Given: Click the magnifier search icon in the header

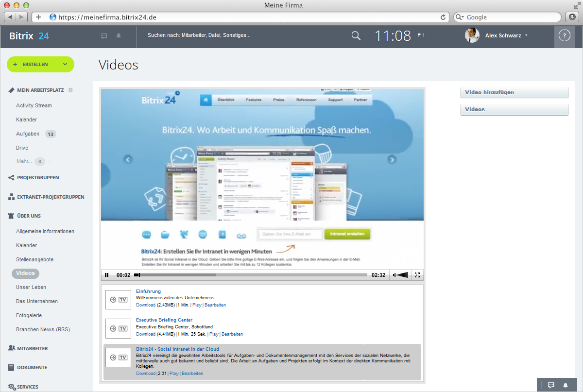Looking at the screenshot, I should tap(356, 35).
